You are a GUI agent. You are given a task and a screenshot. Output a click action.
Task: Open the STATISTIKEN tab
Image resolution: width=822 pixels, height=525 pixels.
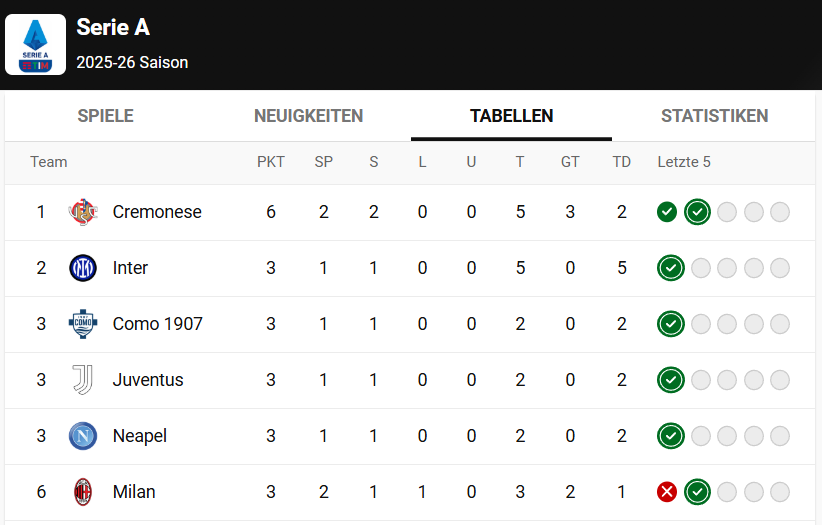pos(715,116)
